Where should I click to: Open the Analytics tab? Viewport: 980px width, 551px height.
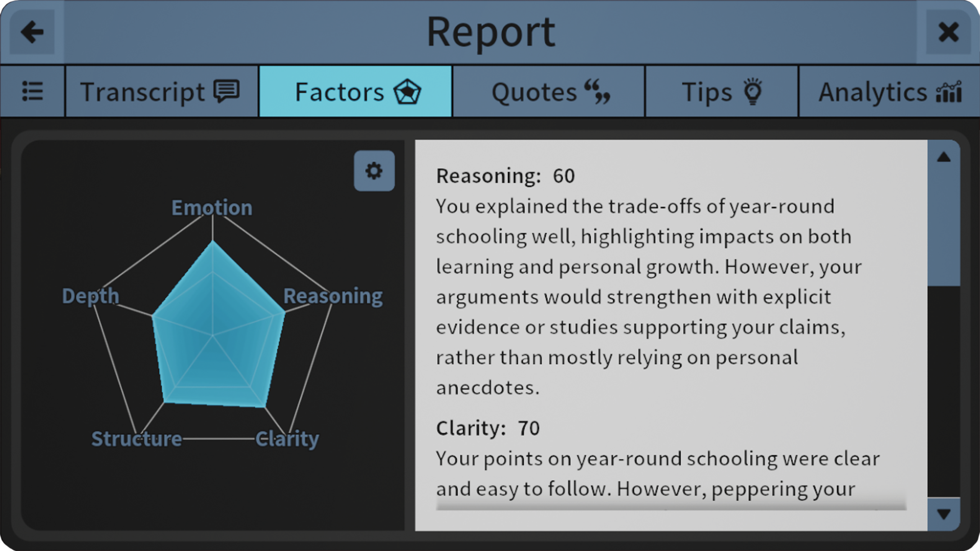tap(889, 91)
